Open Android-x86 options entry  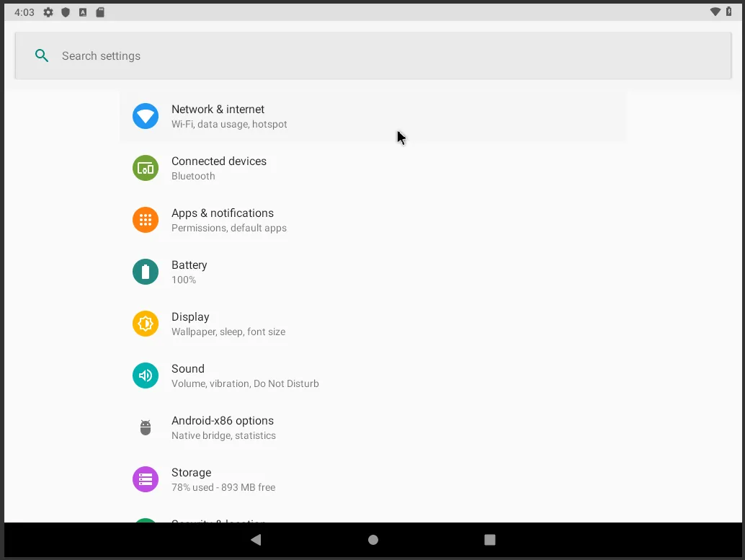coord(373,427)
